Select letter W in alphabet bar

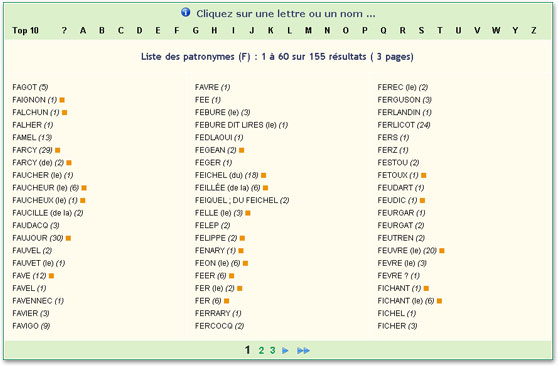pyautogui.click(x=496, y=31)
